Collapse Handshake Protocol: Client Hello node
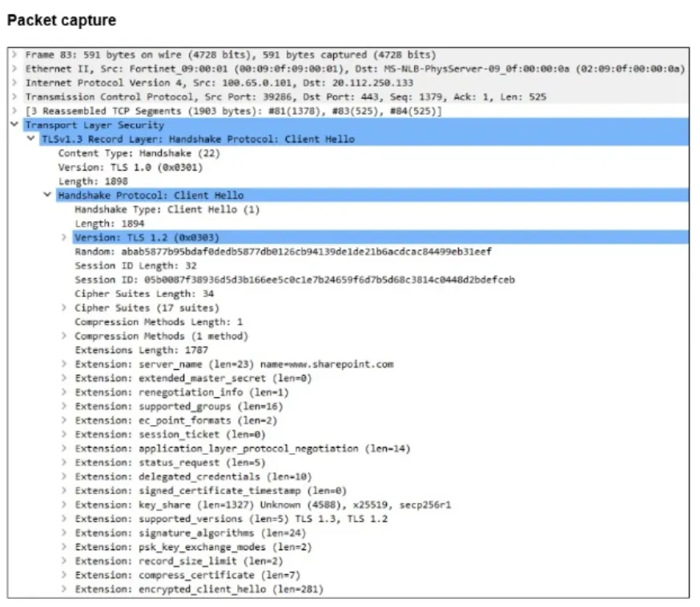Viewport: 700px width, 607px height. click(47, 195)
